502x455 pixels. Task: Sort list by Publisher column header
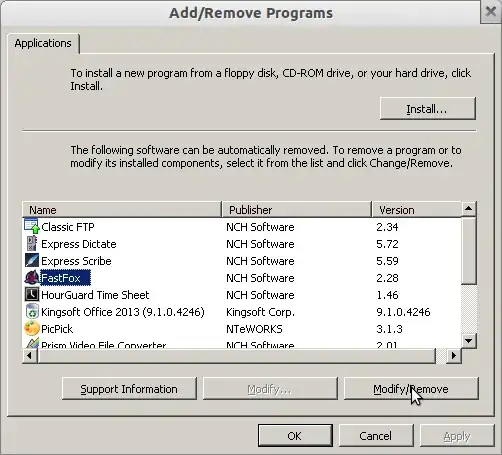[x=296, y=210]
